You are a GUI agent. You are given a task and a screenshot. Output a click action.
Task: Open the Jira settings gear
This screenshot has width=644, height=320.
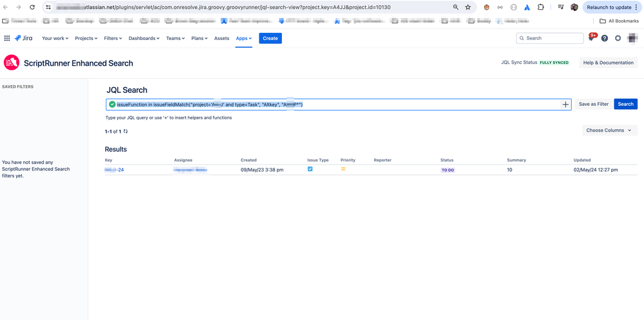click(618, 38)
